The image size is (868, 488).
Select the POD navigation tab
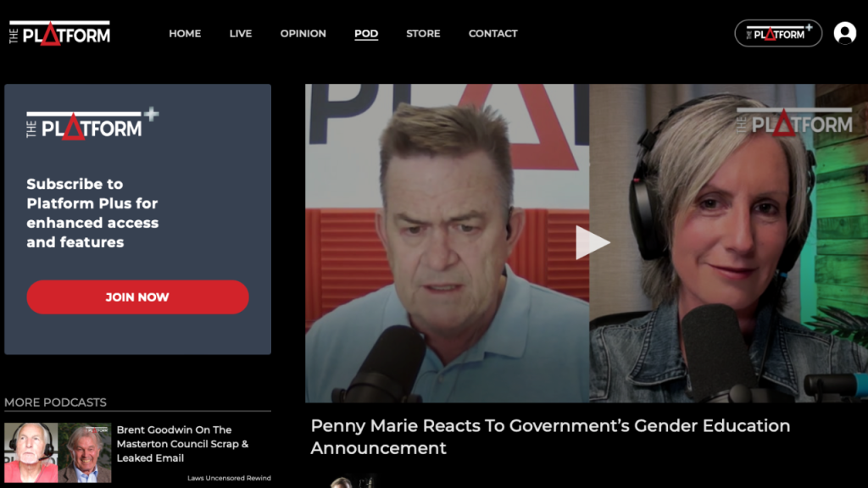(366, 34)
